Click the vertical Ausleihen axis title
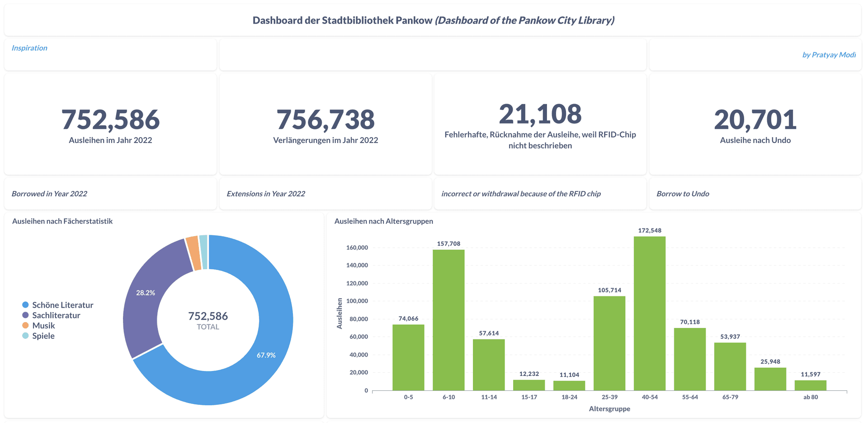The image size is (868, 423). tap(340, 313)
